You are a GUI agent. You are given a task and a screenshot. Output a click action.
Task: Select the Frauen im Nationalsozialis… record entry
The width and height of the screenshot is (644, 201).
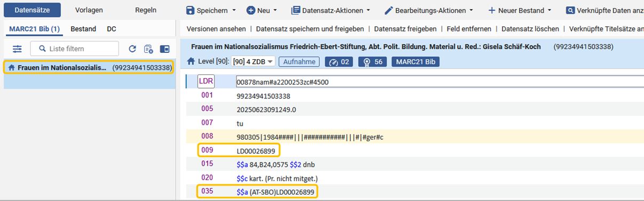[x=89, y=68]
